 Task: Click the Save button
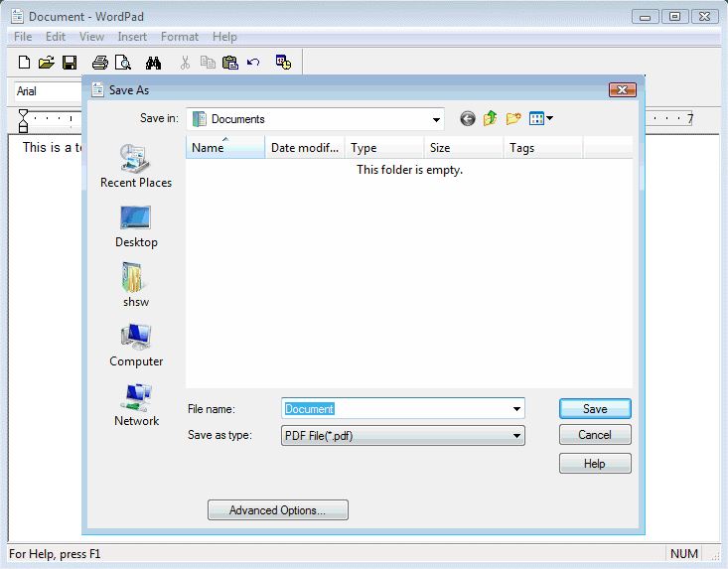[595, 409]
